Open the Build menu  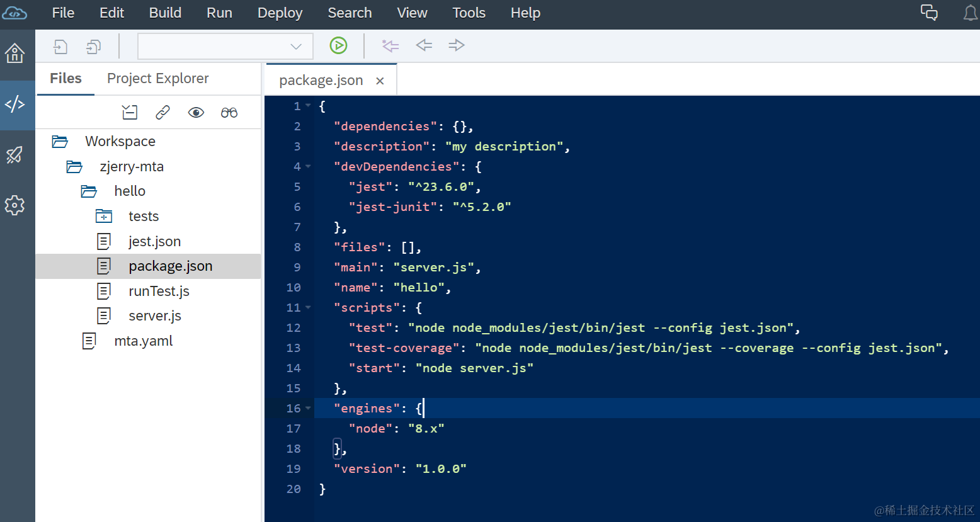(165, 13)
